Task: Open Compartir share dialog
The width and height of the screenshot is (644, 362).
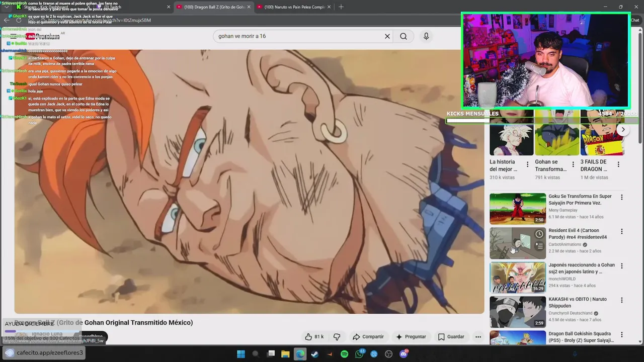Action: click(x=368, y=337)
